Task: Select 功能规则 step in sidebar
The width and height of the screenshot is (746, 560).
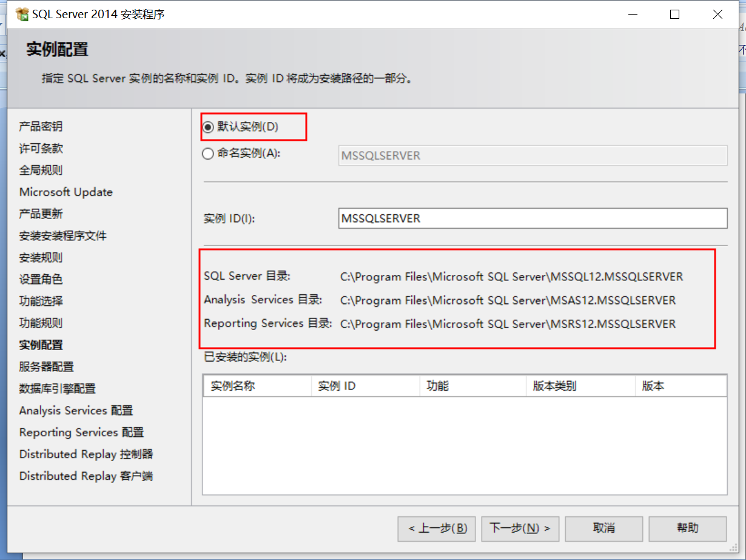Action: coord(41,323)
